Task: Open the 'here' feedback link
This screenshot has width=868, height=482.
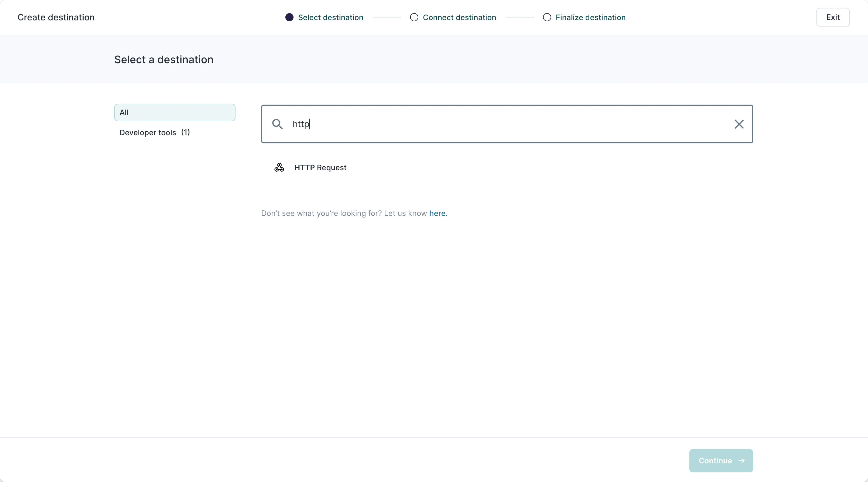Action: click(x=438, y=213)
